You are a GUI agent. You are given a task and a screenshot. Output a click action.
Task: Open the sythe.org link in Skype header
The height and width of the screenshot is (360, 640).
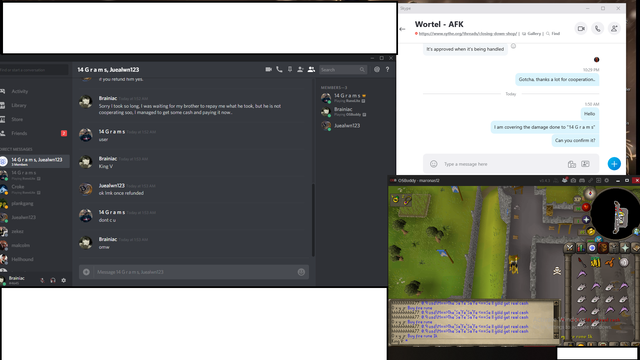pyautogui.click(x=468, y=33)
